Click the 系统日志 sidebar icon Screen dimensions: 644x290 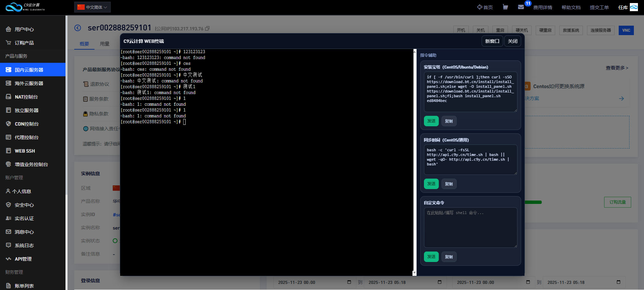(x=8, y=245)
